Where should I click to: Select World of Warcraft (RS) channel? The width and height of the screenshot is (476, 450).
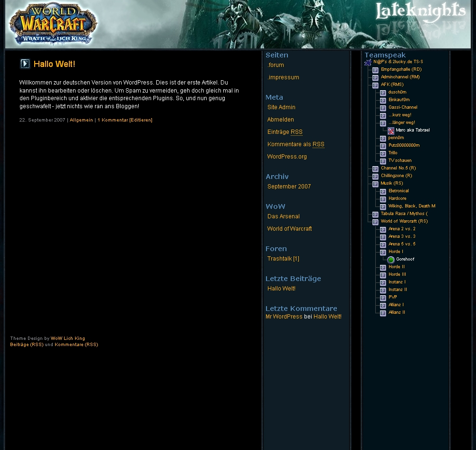pyautogui.click(x=404, y=221)
